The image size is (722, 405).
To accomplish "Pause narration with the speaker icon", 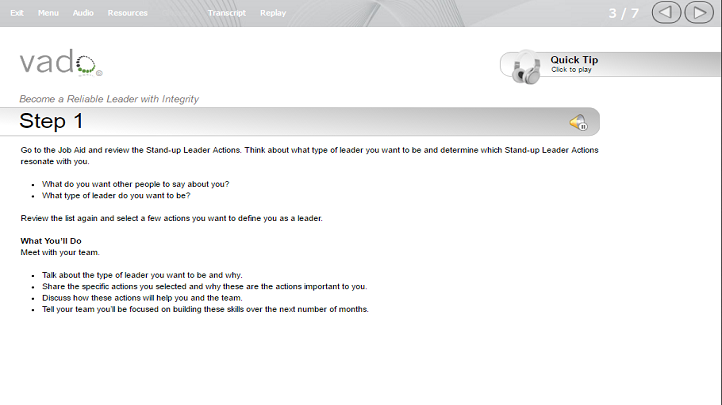I will click(x=578, y=122).
